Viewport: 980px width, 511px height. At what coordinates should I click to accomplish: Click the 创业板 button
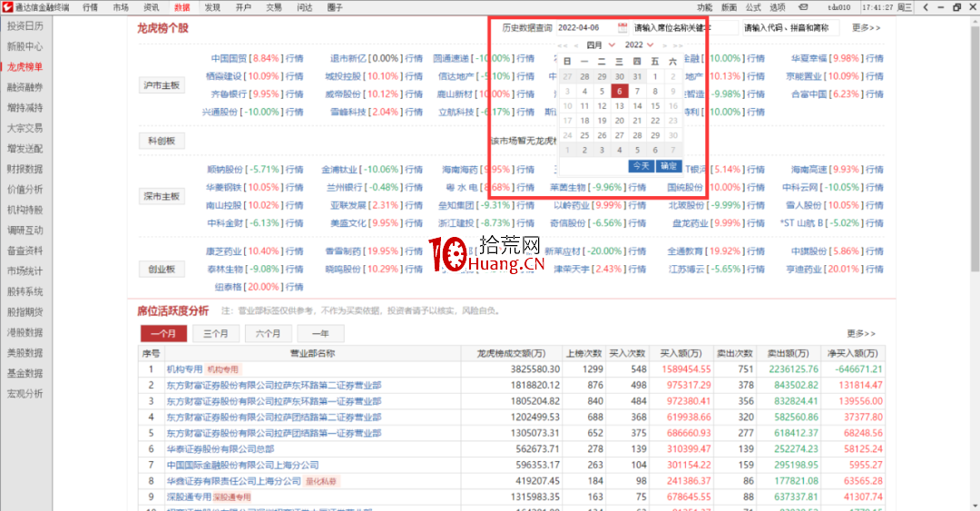coord(162,270)
